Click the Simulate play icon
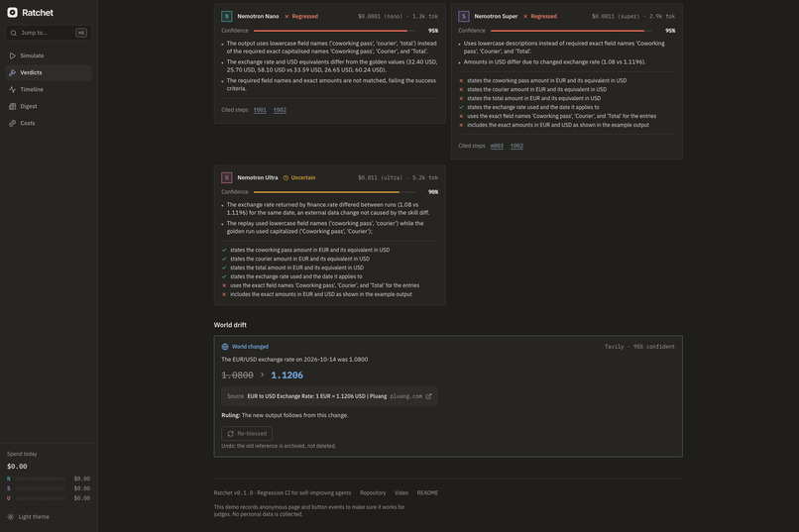Viewport: 799px width, 532px height. [x=12, y=55]
